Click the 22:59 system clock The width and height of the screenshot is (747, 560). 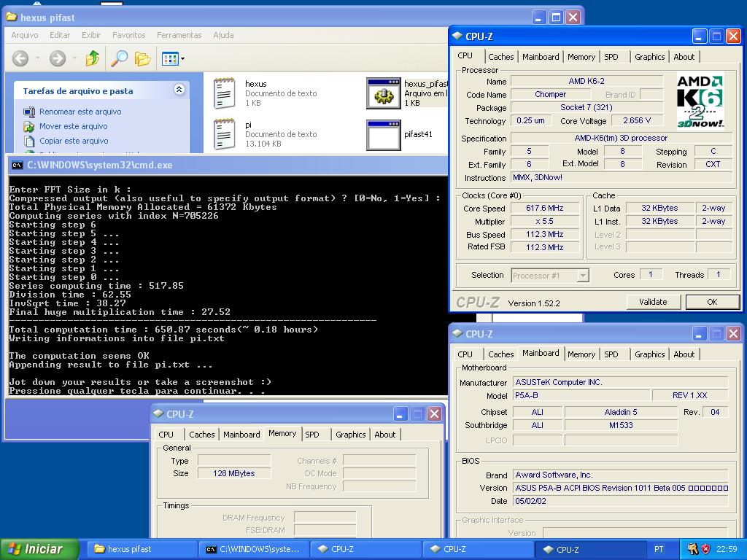click(x=727, y=549)
